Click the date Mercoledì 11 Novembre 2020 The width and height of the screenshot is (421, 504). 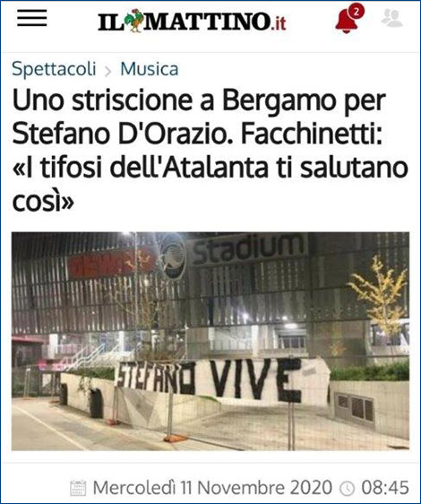(212, 487)
